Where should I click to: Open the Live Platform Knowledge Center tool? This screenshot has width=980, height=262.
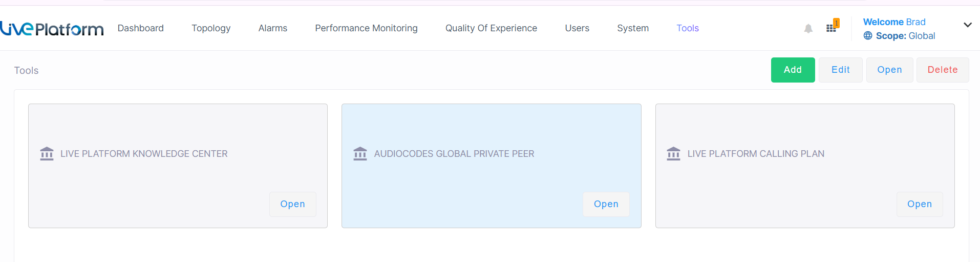point(292,204)
